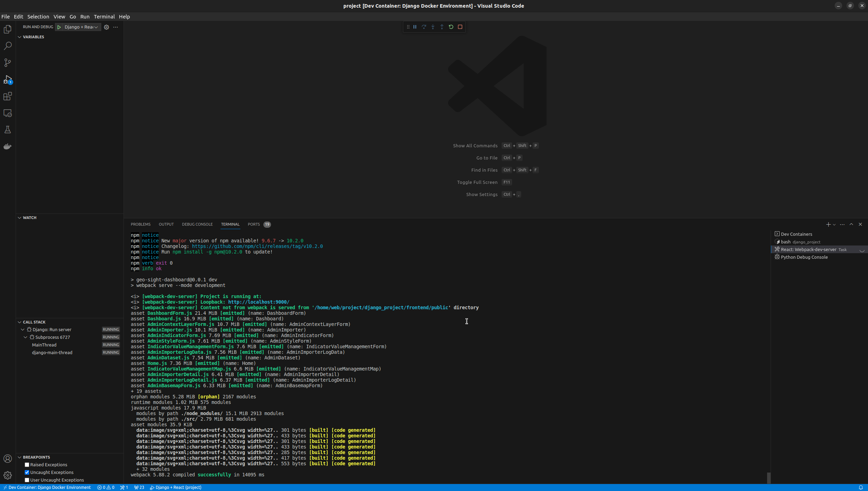868x491 pixels.
Task: Select bash django_project terminal
Action: [x=819, y=242]
